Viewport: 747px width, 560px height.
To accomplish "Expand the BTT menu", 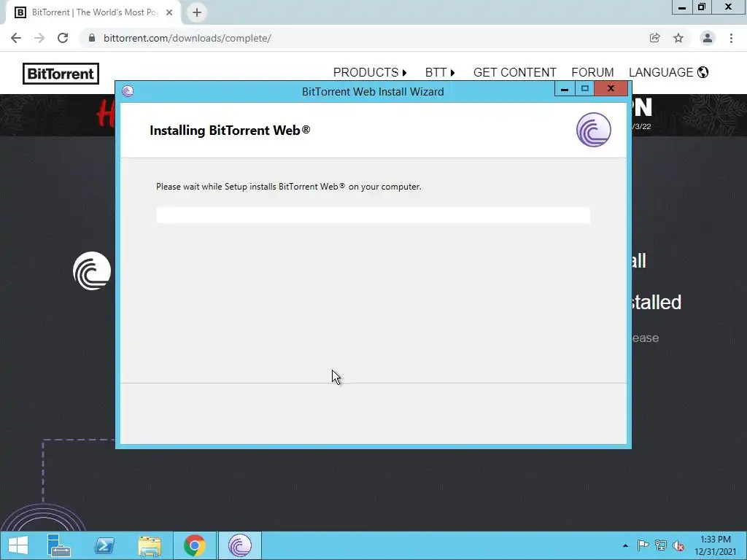I will 440,72.
